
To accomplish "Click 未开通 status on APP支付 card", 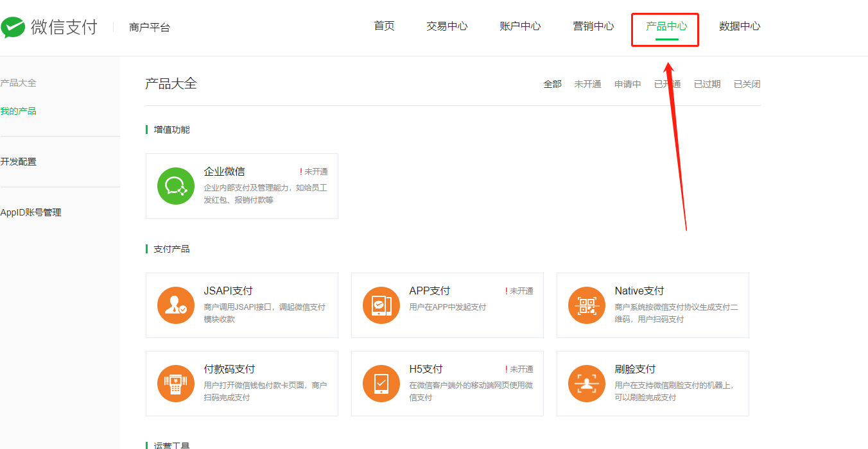I will [519, 291].
